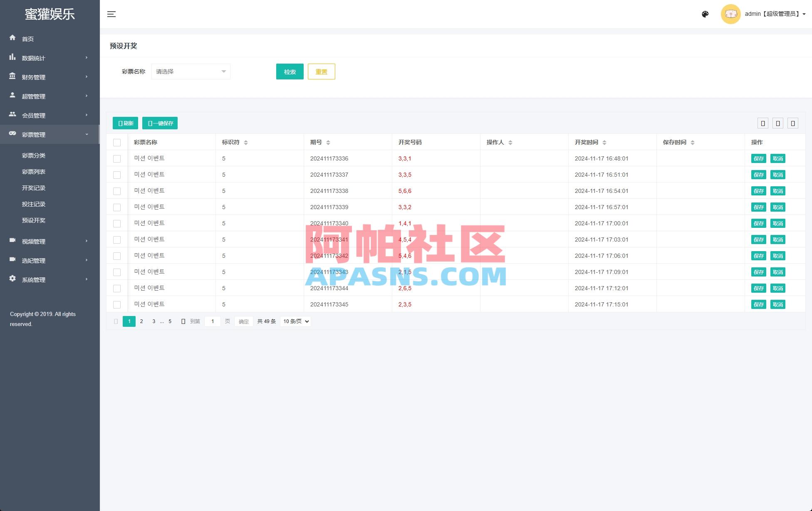Click the 视频管理 video icon
Screen dimensions: 812x511
point(12,241)
